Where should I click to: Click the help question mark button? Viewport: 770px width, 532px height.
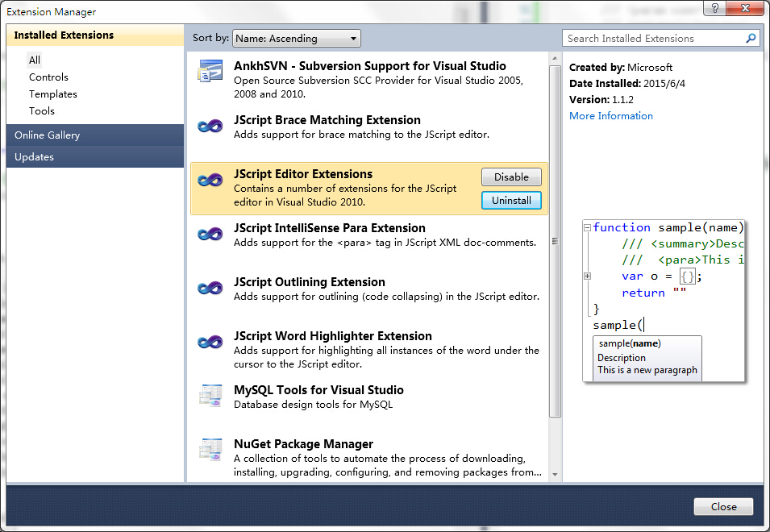(x=715, y=8)
